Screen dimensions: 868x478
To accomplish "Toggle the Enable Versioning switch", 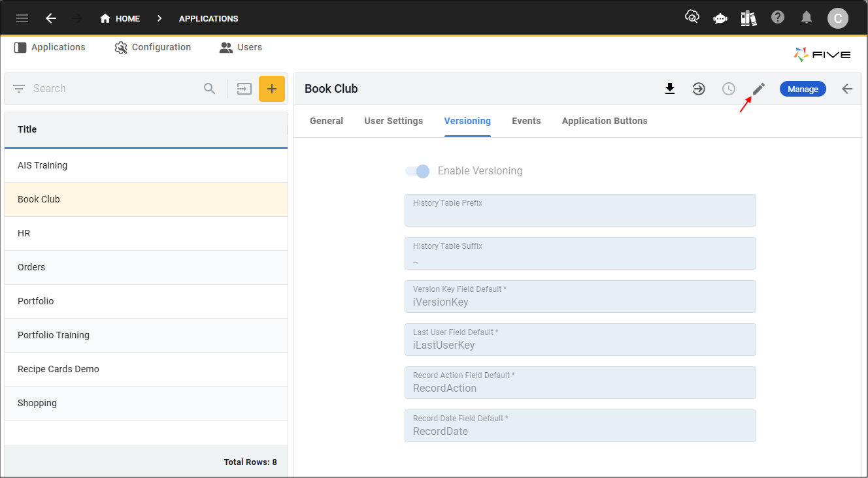I will pos(417,171).
